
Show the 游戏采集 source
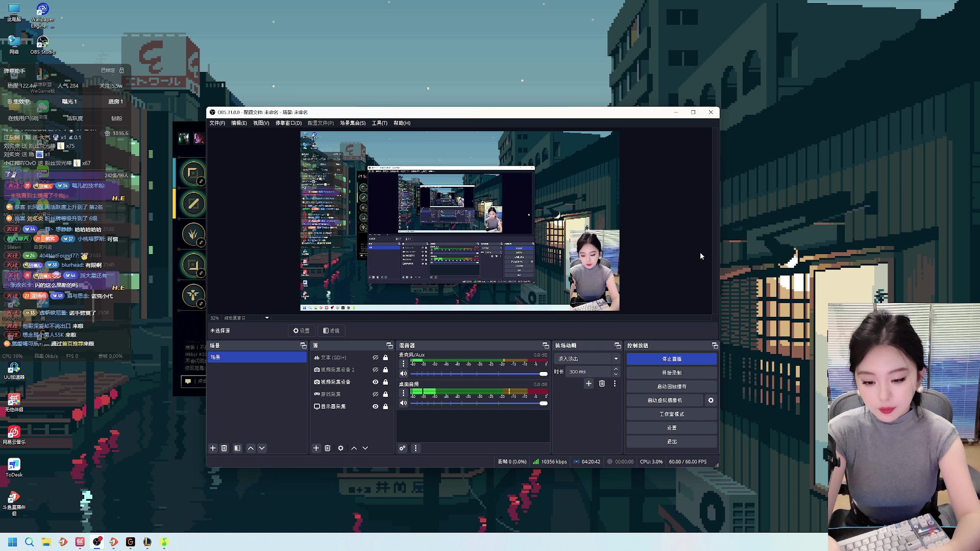pyautogui.click(x=375, y=394)
